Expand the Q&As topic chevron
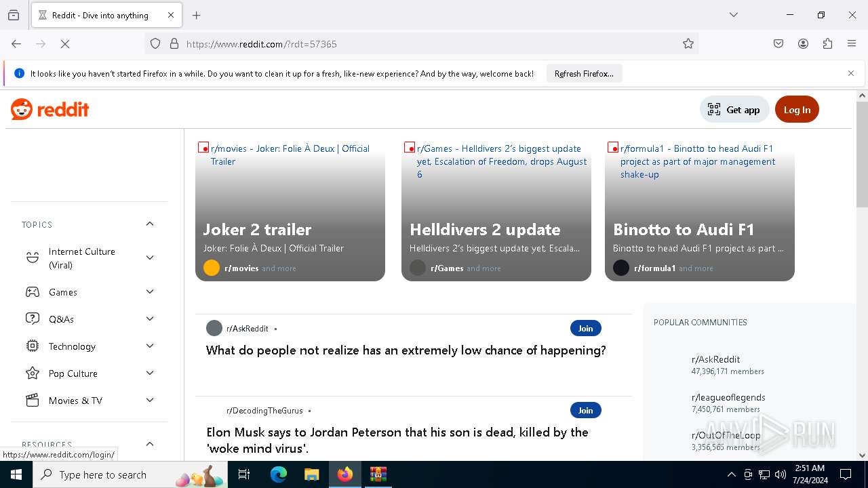Image resolution: width=868 pixels, height=488 pixels. pyautogui.click(x=150, y=319)
